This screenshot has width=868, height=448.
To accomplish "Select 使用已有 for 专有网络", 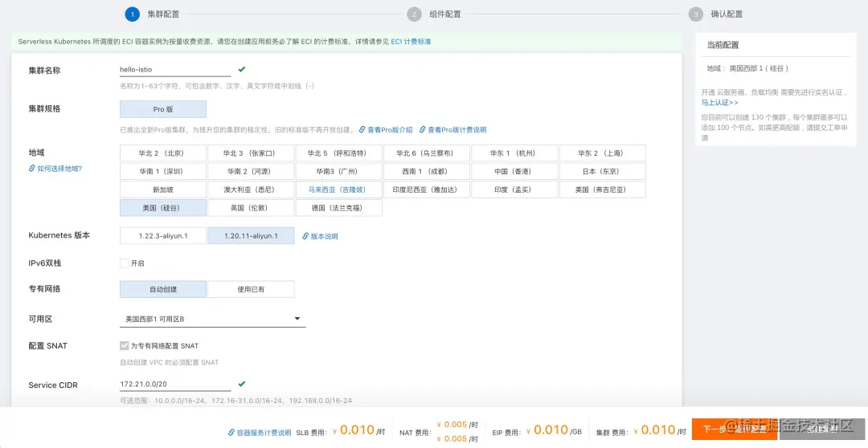I will (251, 289).
